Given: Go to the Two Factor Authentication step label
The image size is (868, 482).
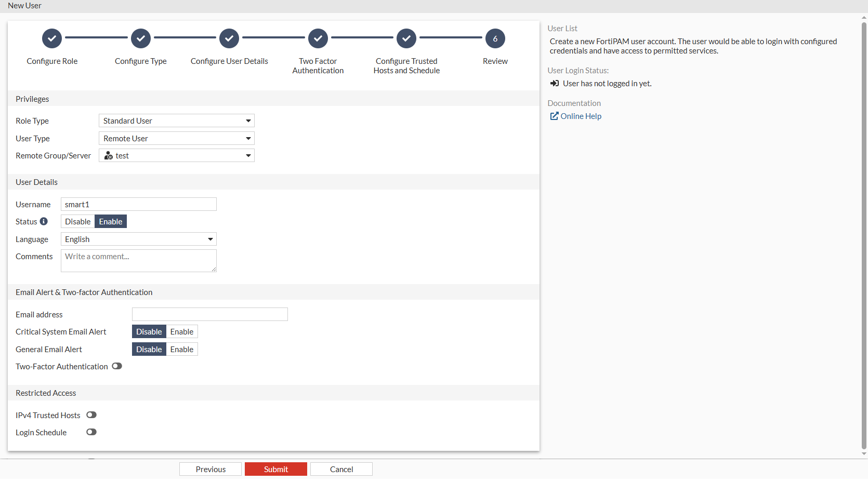Looking at the screenshot, I should click(318, 66).
